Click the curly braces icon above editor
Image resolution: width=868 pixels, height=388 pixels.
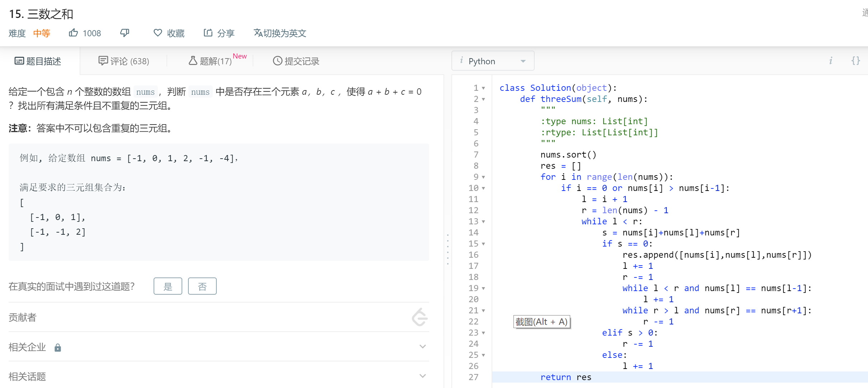click(x=855, y=61)
